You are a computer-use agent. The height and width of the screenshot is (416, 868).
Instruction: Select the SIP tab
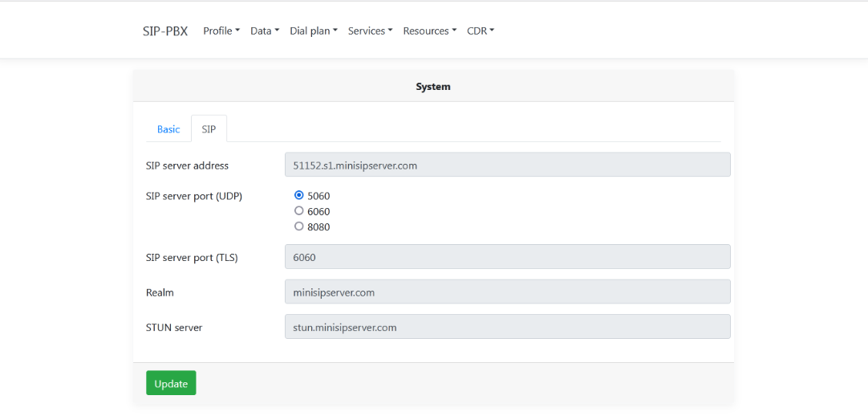point(209,129)
